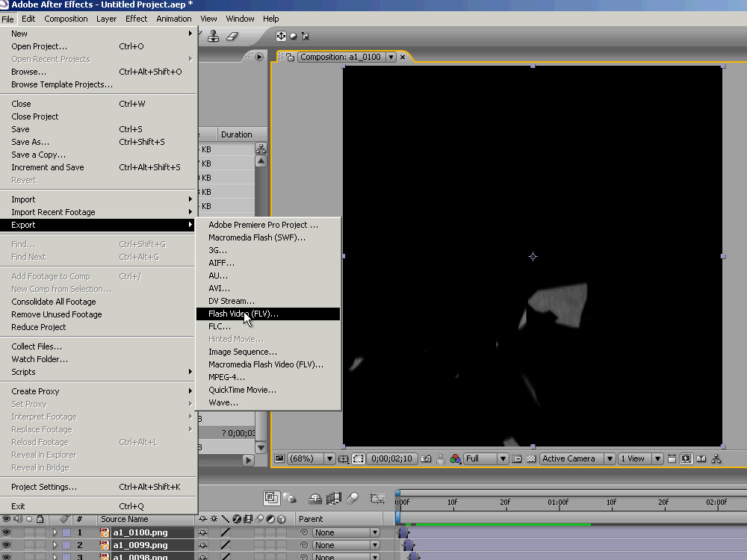Click the layer a1_0100.png name
This screenshot has width=747, height=560.
pyautogui.click(x=140, y=532)
